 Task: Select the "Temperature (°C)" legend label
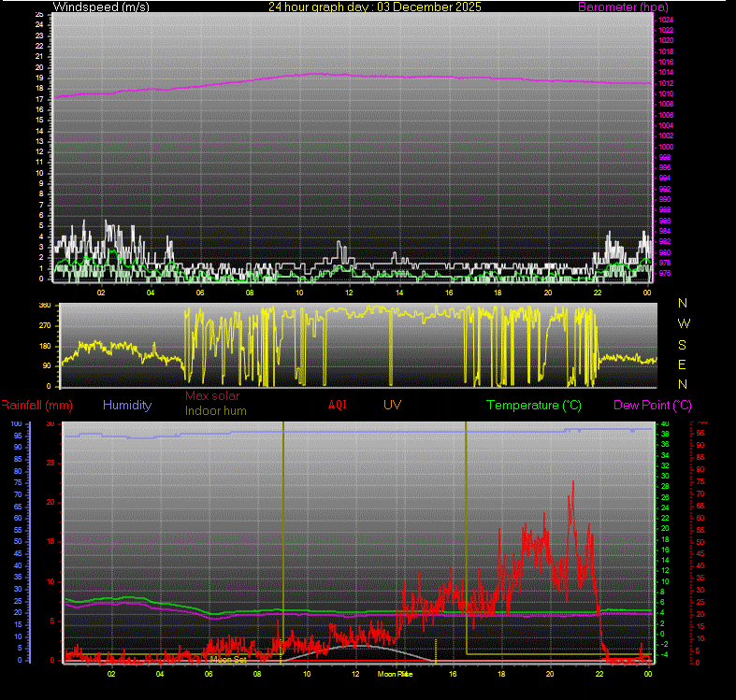coord(534,405)
